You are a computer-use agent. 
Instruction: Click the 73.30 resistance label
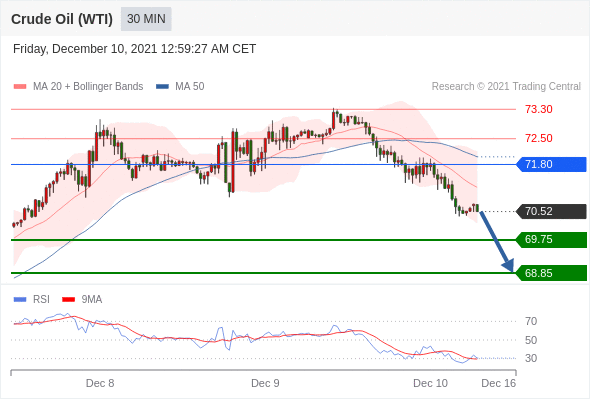538,110
